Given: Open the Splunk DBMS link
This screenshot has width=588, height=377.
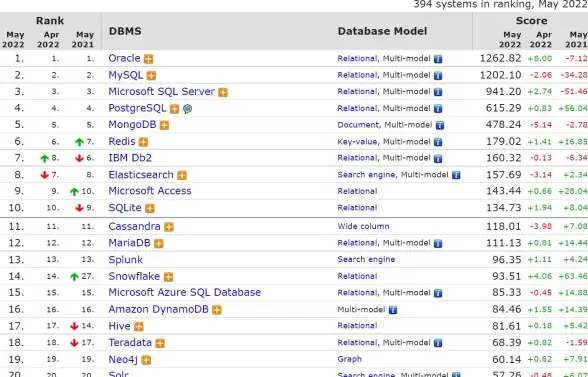Looking at the screenshot, I should [x=126, y=260].
